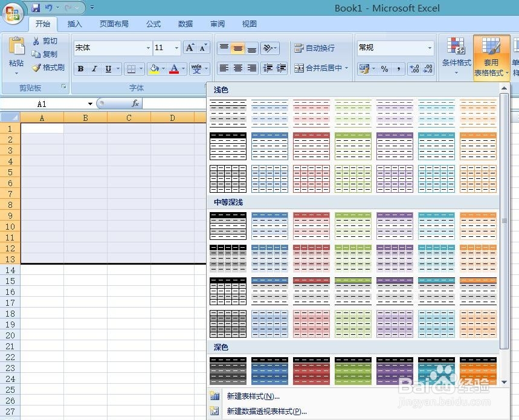
Task: Apply comma style number format
Action: click(x=399, y=69)
